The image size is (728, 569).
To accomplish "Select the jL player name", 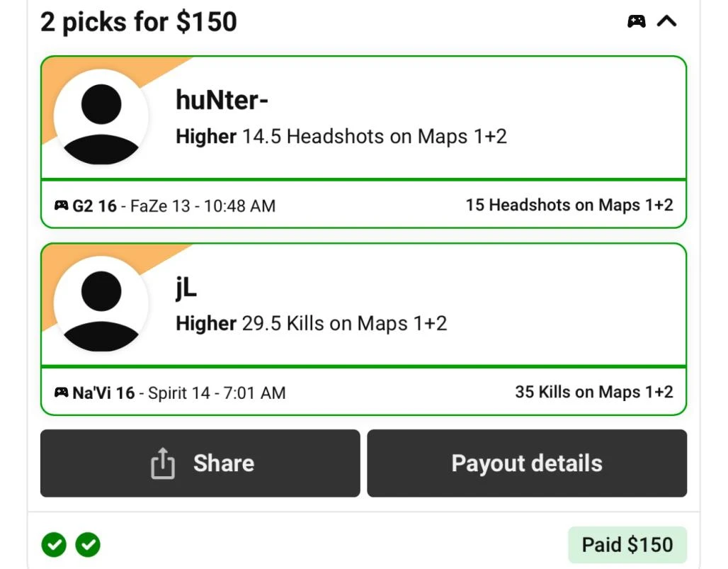I will 186,288.
